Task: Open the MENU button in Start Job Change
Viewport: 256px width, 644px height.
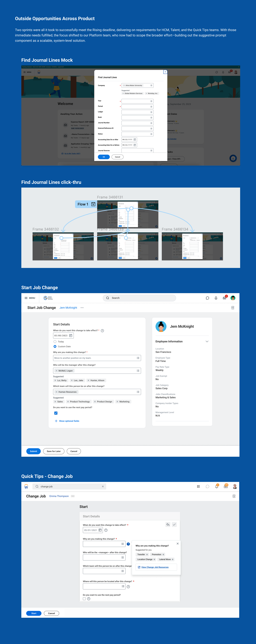Action: tap(30, 298)
